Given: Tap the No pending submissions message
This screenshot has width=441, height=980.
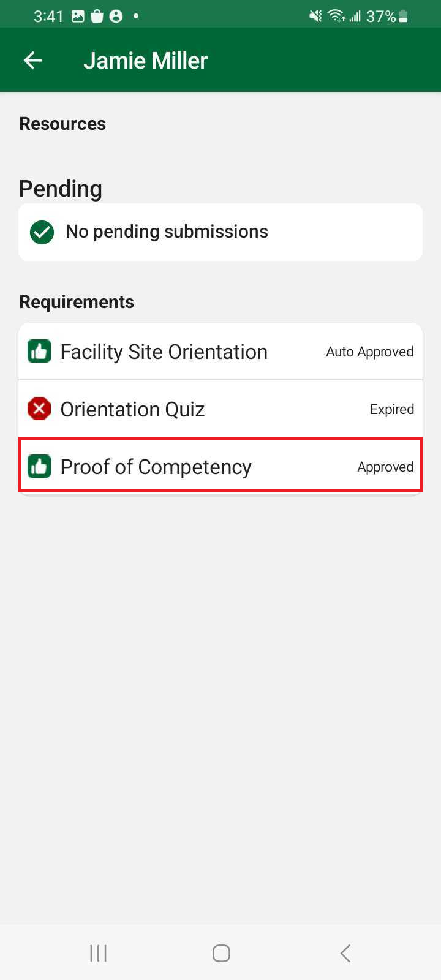Looking at the screenshot, I should pyautogui.click(x=167, y=232).
